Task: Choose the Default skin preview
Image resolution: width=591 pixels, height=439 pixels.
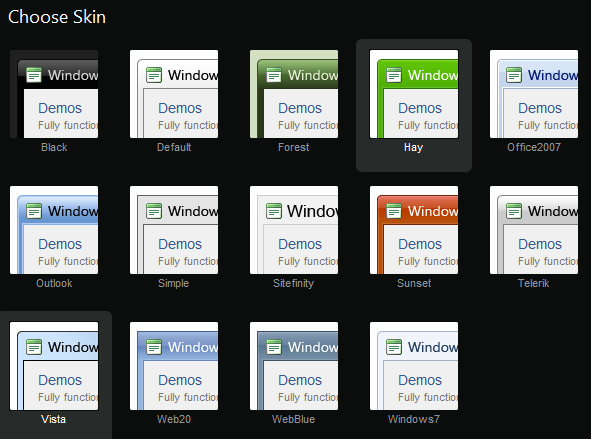Action: coord(174,94)
